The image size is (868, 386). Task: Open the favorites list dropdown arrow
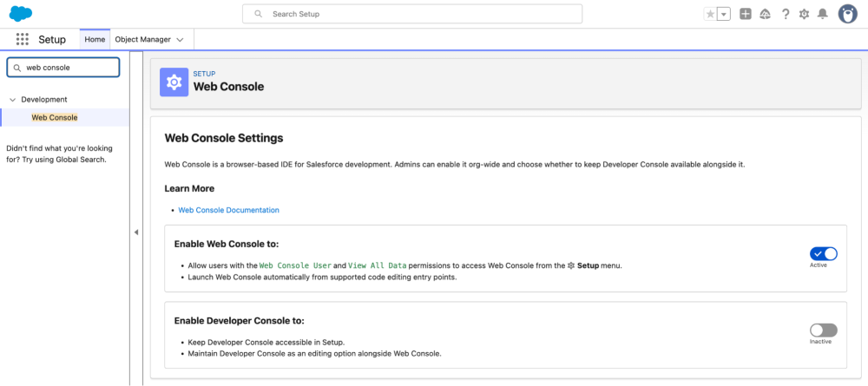[724, 15]
